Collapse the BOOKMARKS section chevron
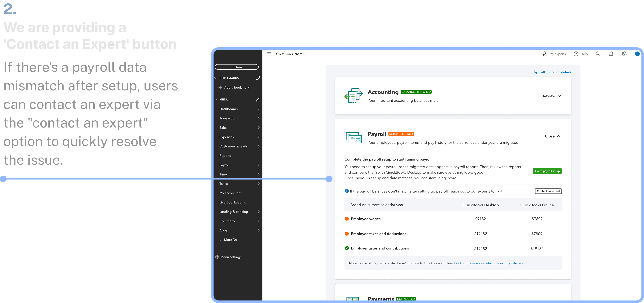 pos(216,78)
